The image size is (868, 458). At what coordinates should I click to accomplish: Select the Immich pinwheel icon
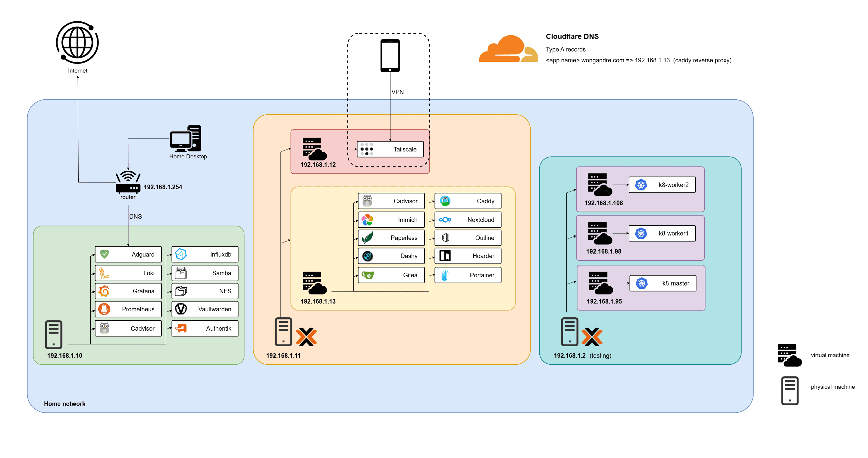coord(367,220)
